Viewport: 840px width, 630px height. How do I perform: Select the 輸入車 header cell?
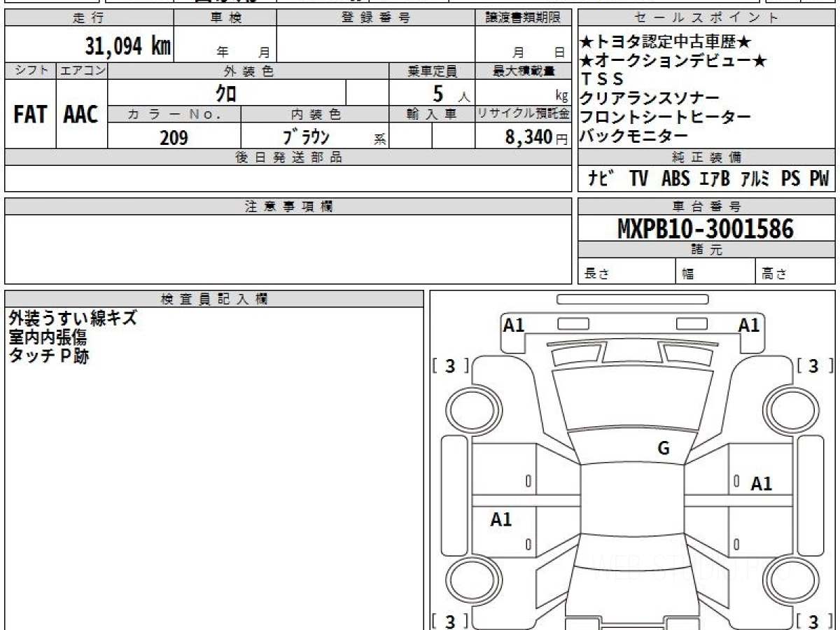click(432, 114)
